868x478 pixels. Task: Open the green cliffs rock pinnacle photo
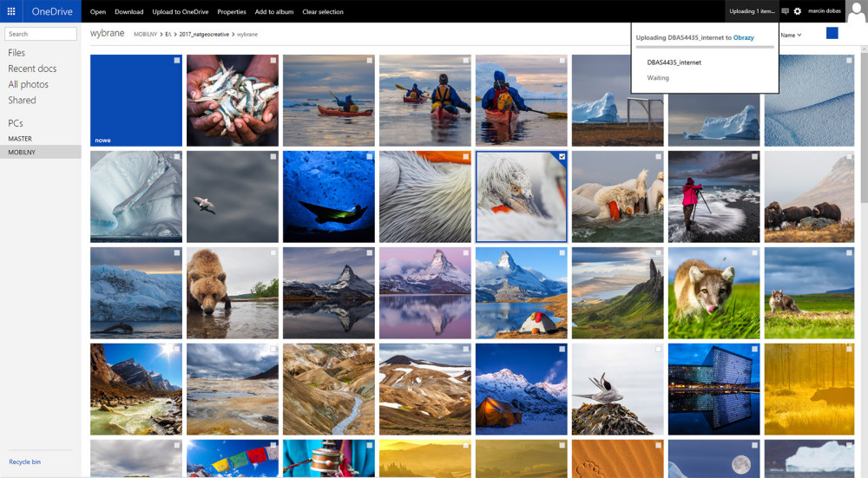pos(618,292)
